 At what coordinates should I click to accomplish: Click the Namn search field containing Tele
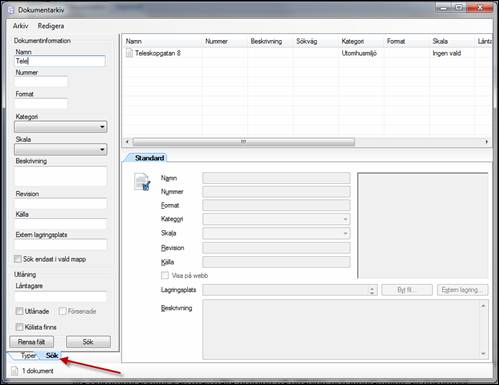[x=60, y=61]
